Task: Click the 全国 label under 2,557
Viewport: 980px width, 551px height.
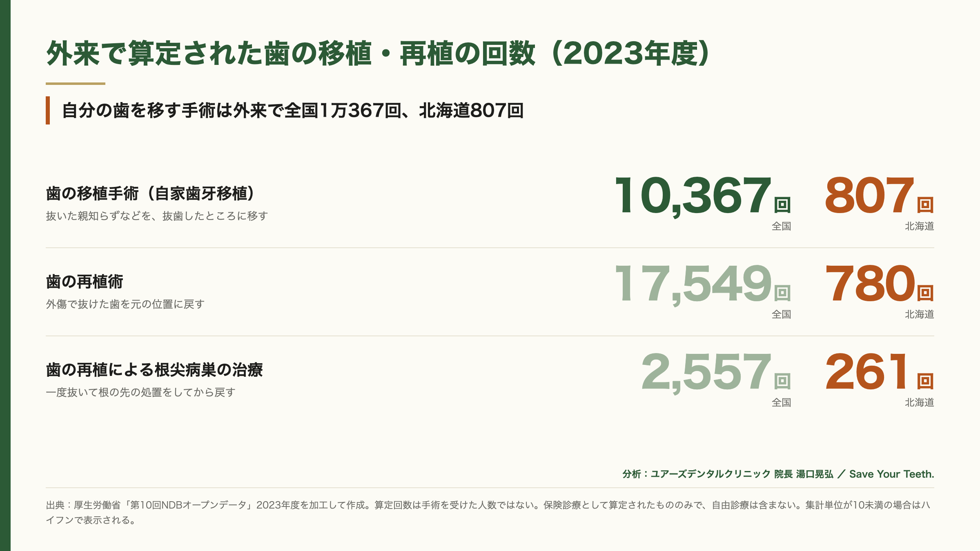Action: click(782, 402)
